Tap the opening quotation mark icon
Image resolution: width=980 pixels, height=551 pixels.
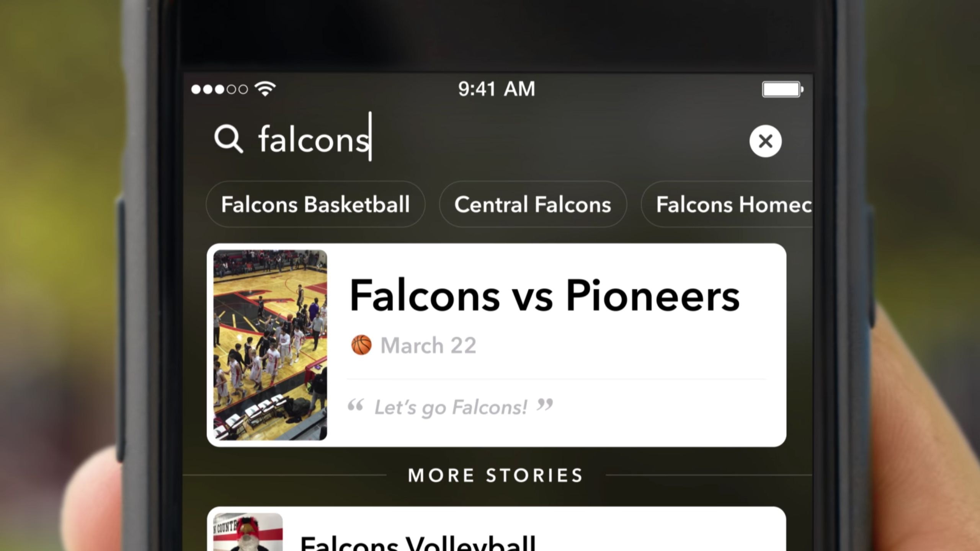(x=355, y=405)
